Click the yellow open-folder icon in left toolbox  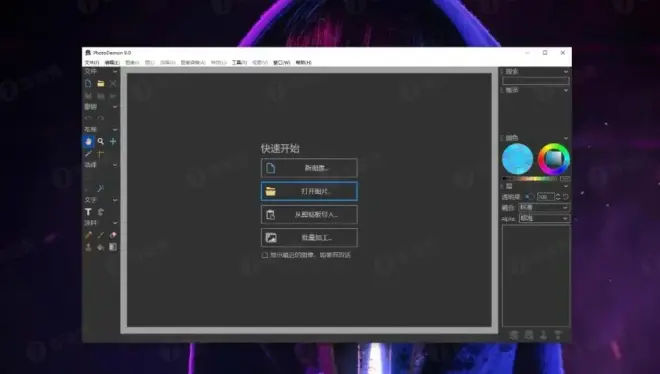tap(100, 83)
